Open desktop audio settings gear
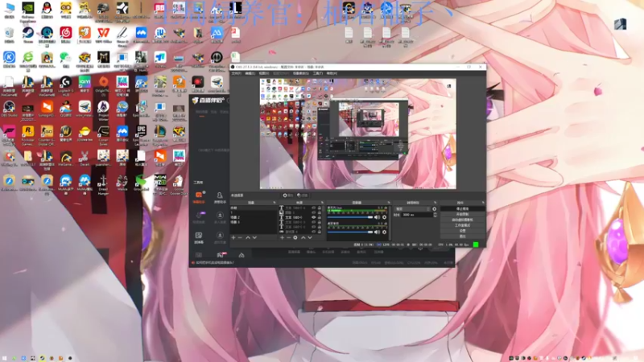Screen dimensions: 644x362 (x=385, y=232)
